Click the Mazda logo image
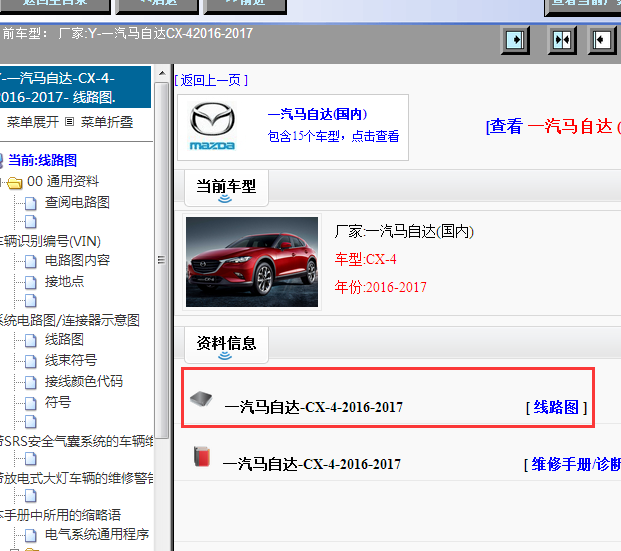The image size is (621, 551). [212, 127]
